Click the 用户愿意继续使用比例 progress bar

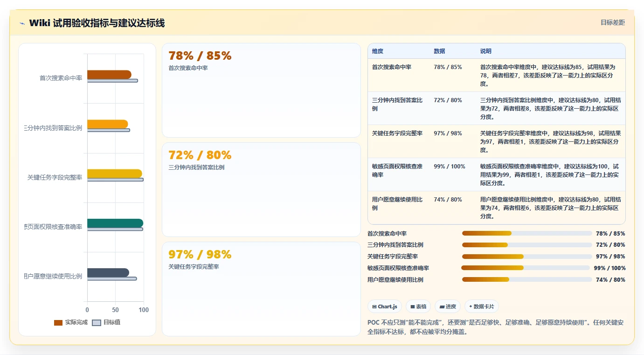click(527, 279)
